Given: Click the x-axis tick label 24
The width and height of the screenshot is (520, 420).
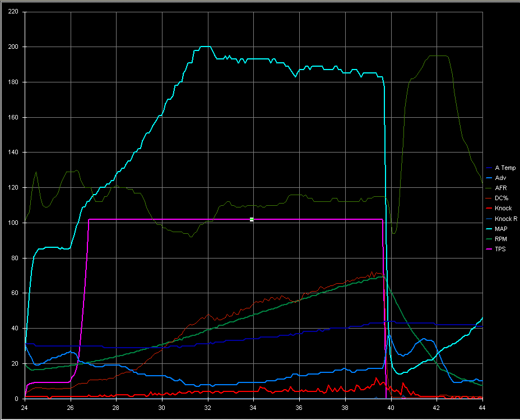Looking at the screenshot, I should (25, 408).
